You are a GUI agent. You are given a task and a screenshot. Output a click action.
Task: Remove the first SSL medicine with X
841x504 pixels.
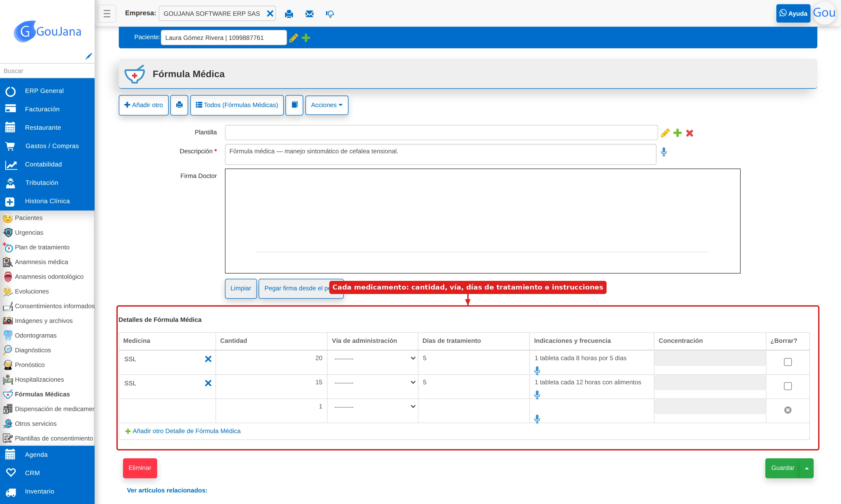208,359
